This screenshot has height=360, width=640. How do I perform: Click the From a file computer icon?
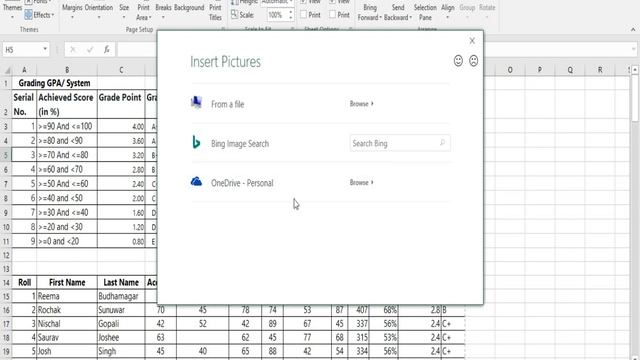point(196,103)
